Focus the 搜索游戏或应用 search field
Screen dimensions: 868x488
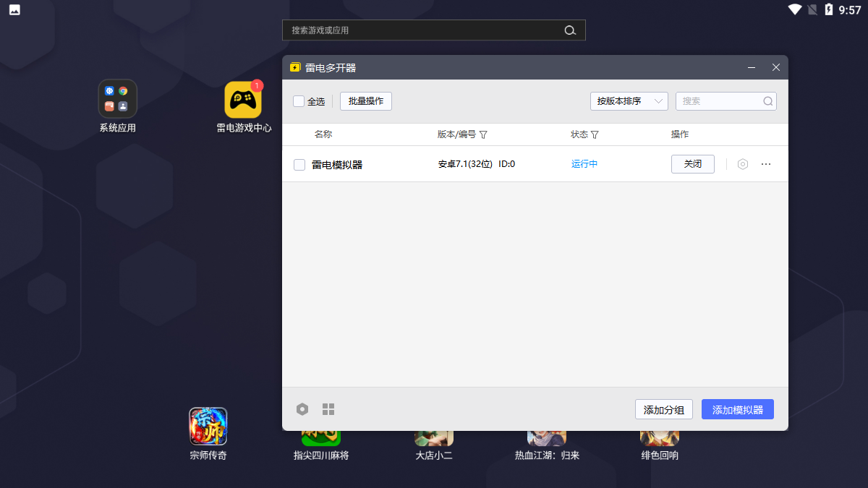coord(423,30)
